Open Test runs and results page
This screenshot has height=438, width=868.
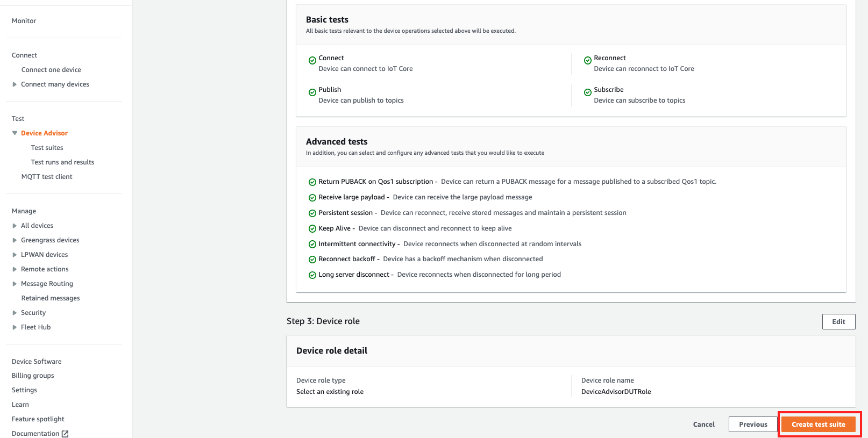(x=62, y=162)
